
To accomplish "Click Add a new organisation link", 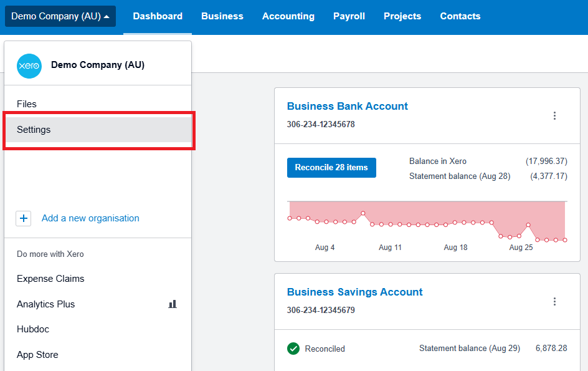I will pos(90,218).
